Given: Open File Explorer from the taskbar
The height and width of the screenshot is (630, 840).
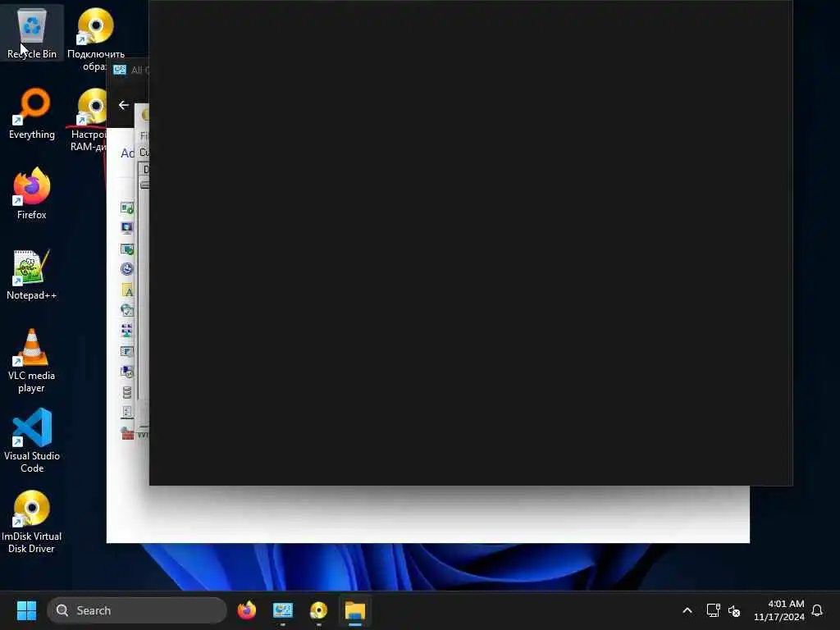Looking at the screenshot, I should coord(354,610).
